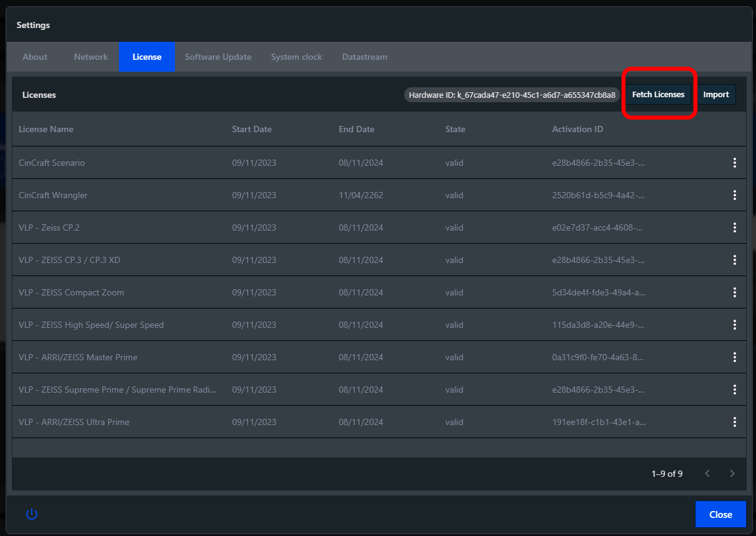This screenshot has height=536, width=756.
Task: Click the Fetch Licenses button
Action: click(x=658, y=95)
